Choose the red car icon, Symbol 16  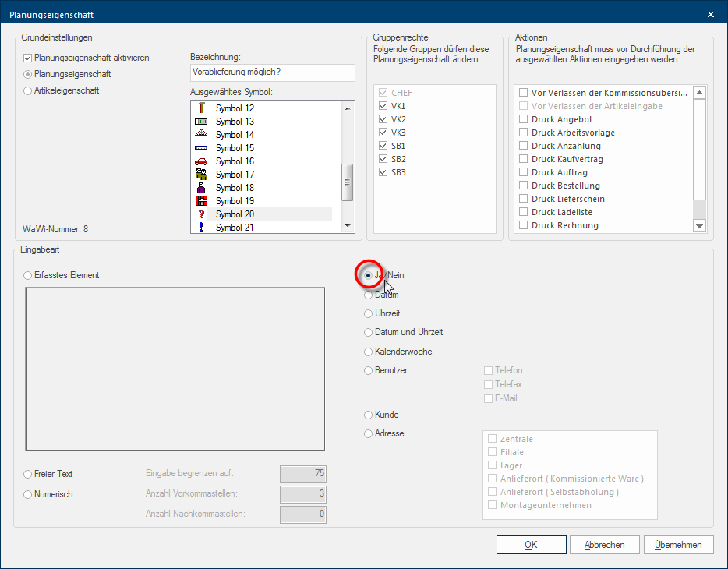click(201, 161)
